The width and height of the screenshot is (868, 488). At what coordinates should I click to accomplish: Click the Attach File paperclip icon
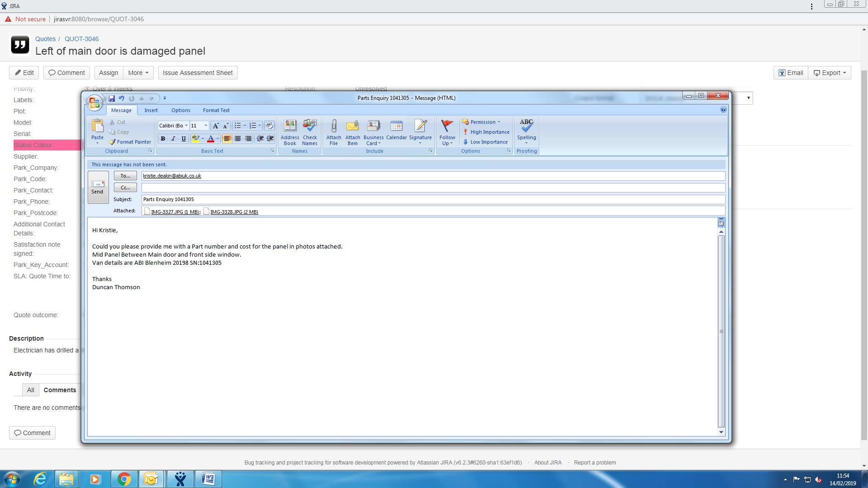pyautogui.click(x=334, y=127)
